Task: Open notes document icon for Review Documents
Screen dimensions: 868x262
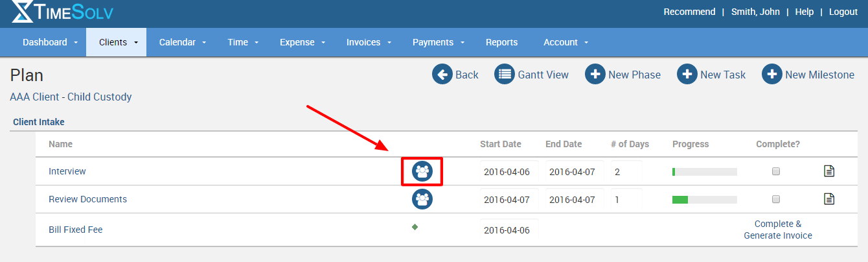Action: pyautogui.click(x=828, y=199)
